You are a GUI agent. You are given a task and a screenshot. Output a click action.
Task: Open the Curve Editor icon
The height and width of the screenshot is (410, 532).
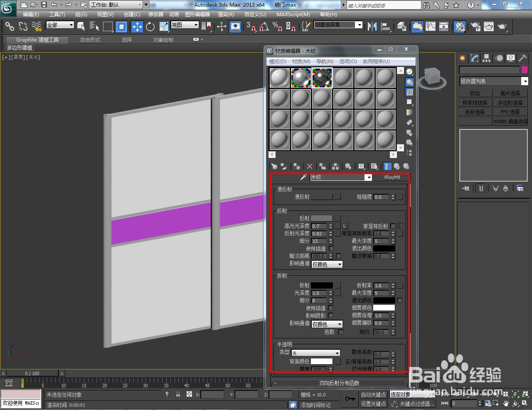click(431, 27)
